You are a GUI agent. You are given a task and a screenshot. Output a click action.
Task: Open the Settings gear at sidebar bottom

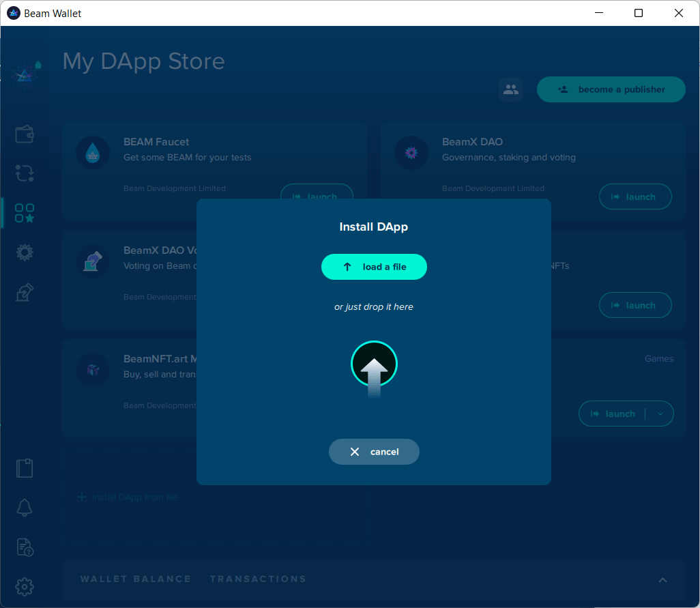click(x=25, y=586)
